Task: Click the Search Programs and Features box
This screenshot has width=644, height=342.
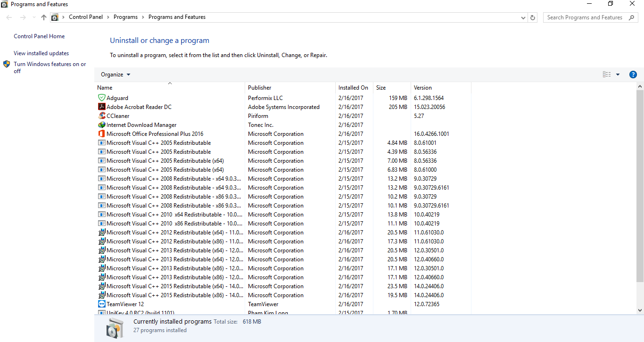Action: click(585, 17)
